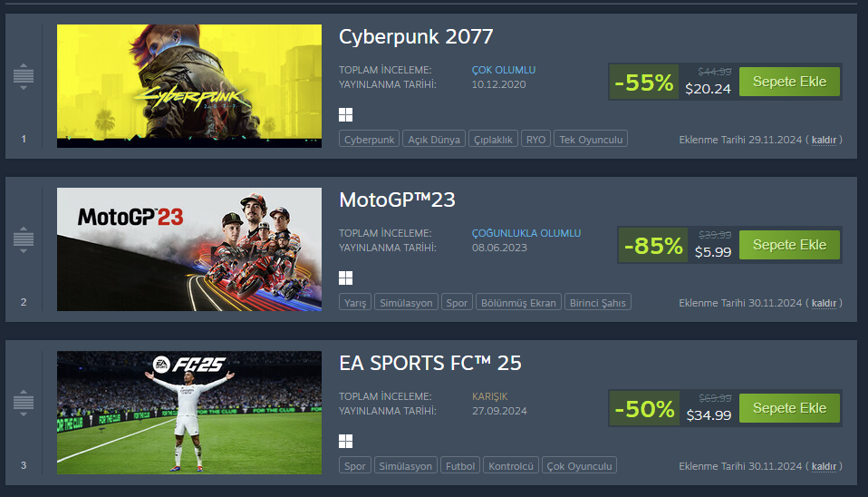The image size is (868, 497).
Task: Click the drag handle for Cyberpunk 2077
Action: click(24, 77)
